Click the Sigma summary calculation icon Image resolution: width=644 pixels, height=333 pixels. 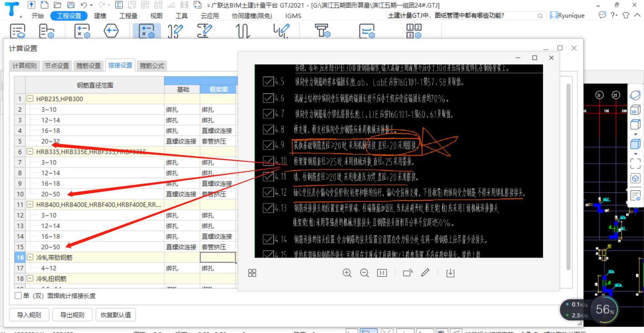[x=119, y=5]
